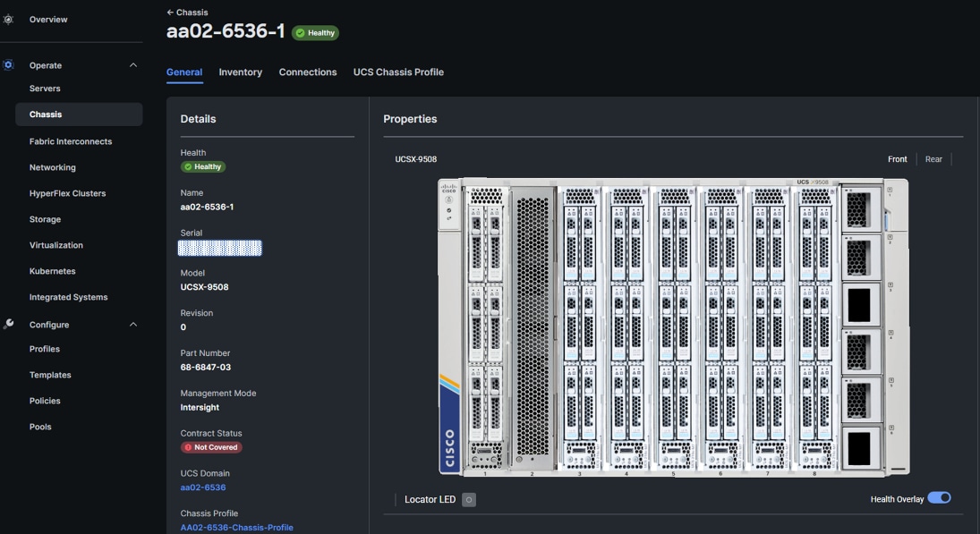Open Networking in the sidebar
This screenshot has height=534, width=980.
[53, 167]
